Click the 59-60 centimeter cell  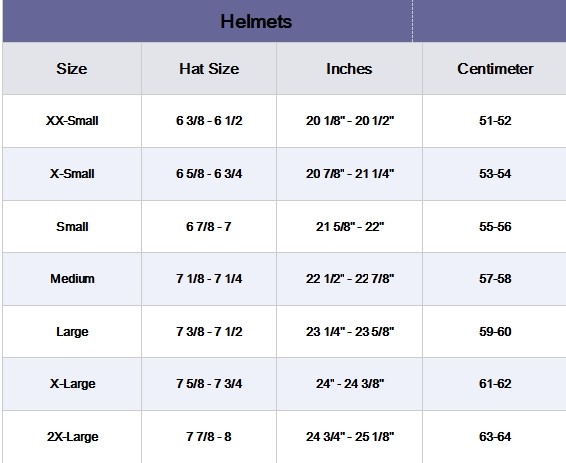pos(495,332)
